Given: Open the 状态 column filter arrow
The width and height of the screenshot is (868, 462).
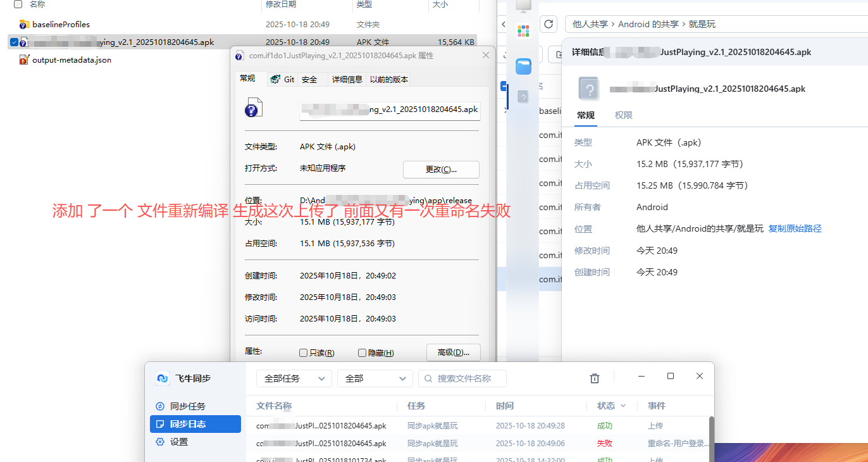Looking at the screenshot, I should (623, 406).
